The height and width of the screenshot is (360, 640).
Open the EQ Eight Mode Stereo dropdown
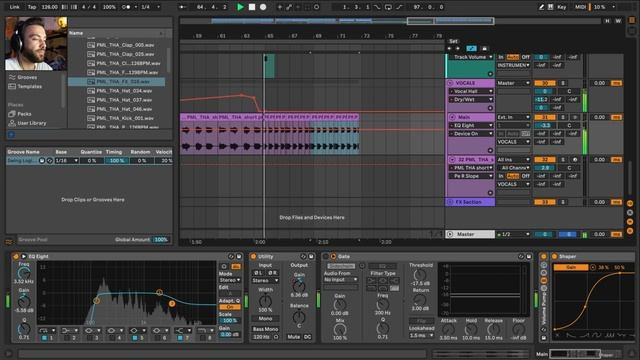click(x=230, y=280)
